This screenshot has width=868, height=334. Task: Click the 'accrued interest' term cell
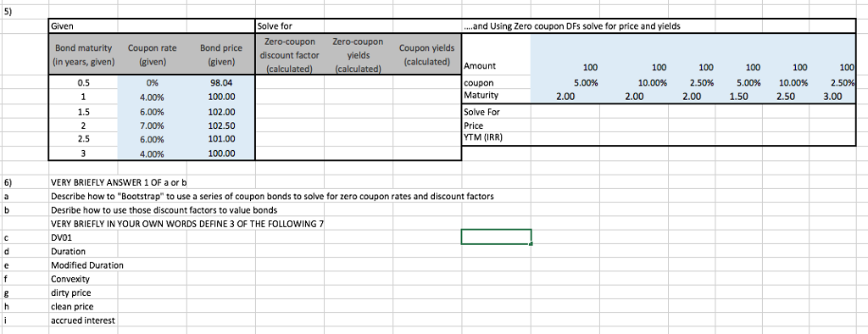[83, 320]
